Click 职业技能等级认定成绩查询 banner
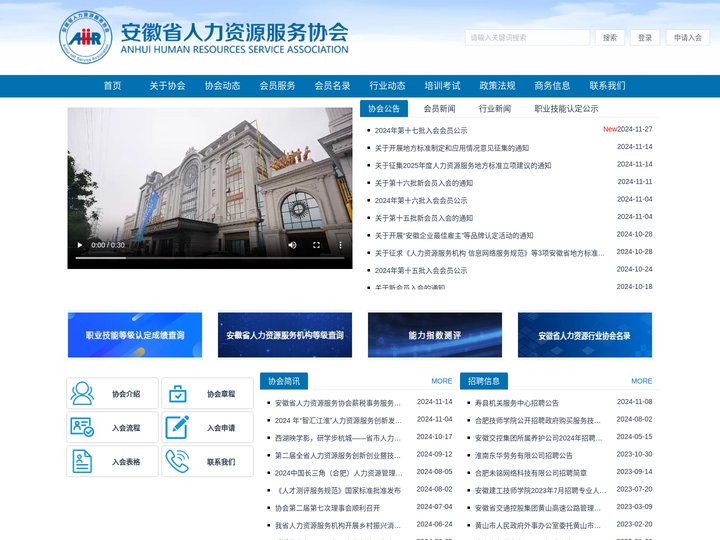The image size is (720, 540). tap(135, 335)
